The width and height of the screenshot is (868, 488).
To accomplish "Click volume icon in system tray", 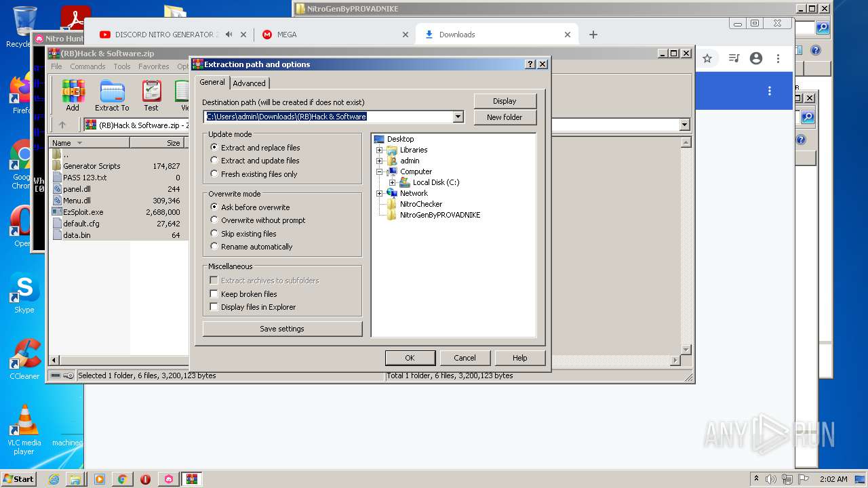I will point(771,479).
